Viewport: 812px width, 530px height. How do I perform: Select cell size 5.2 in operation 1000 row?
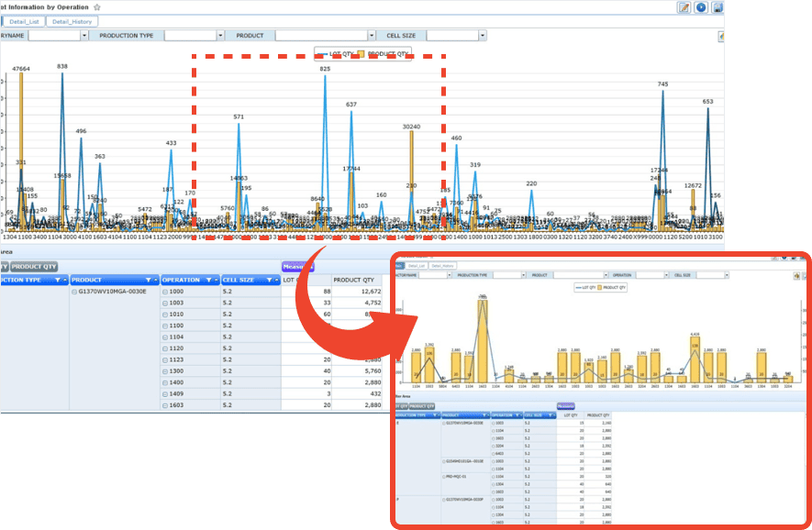(x=250, y=292)
